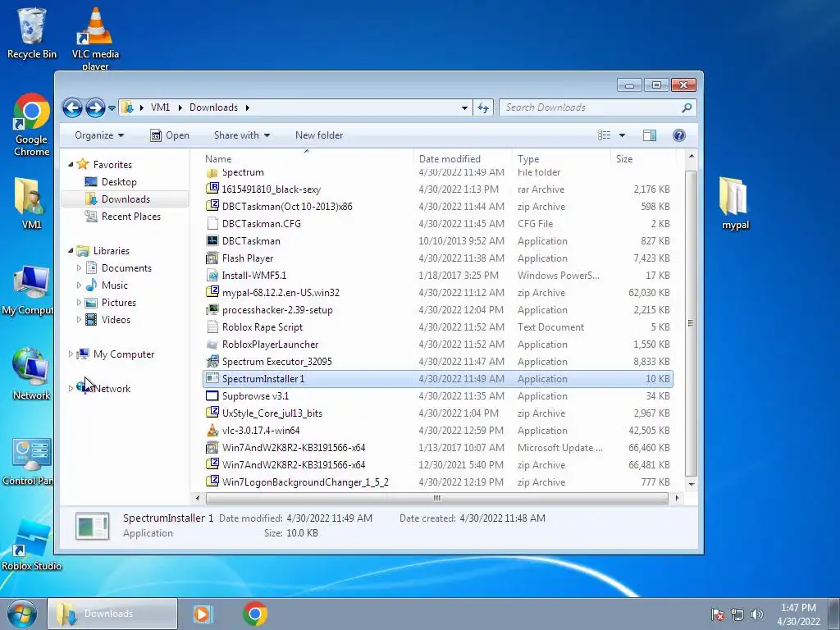Select the RobloxPlayerLauncher file row
Viewport: 840px width, 630px height.
(438, 344)
